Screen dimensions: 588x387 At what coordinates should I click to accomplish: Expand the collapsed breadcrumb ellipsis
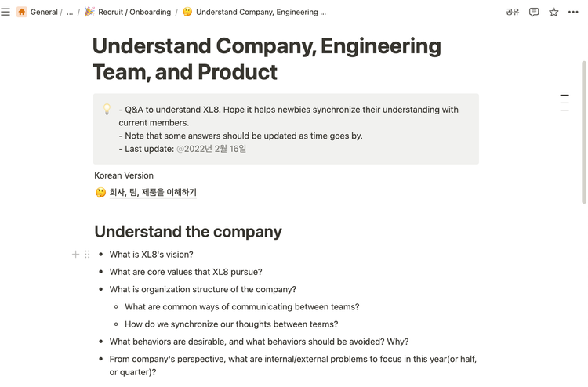[70, 12]
